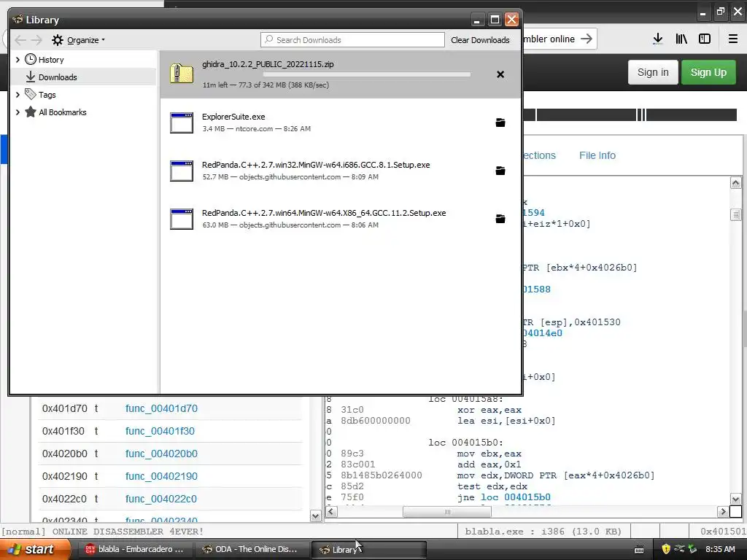Toggle the browser sidebar icon
This screenshot has width=747, height=560.
(705, 39)
